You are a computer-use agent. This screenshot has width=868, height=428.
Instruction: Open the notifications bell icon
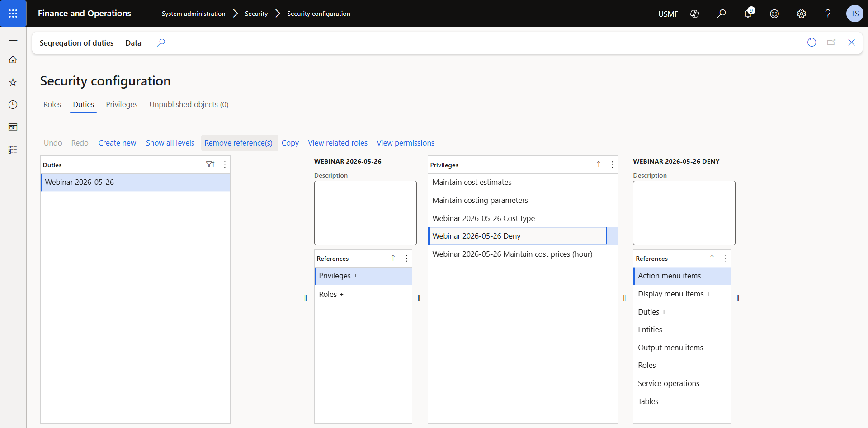pyautogui.click(x=748, y=14)
